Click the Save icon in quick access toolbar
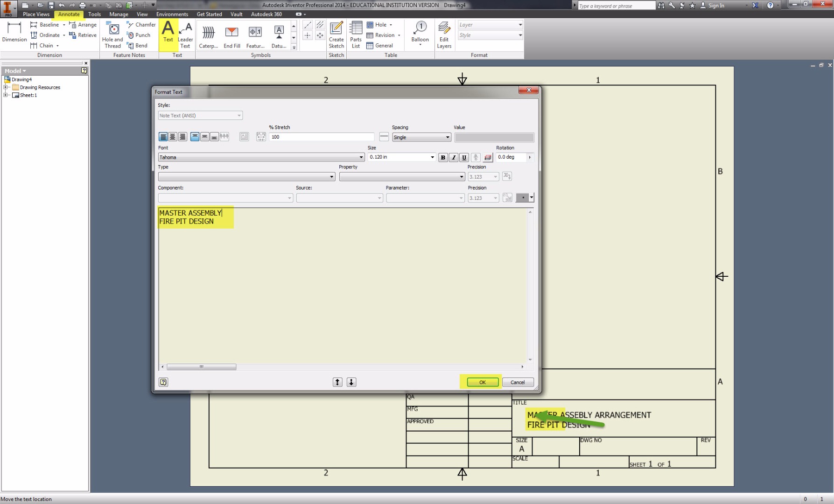 [x=51, y=5]
